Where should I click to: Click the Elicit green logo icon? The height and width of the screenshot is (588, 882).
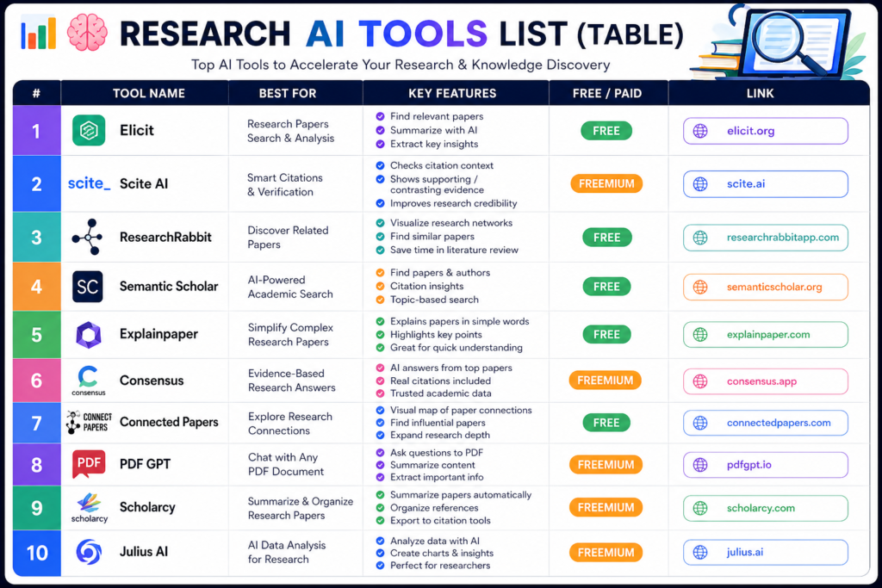89,130
